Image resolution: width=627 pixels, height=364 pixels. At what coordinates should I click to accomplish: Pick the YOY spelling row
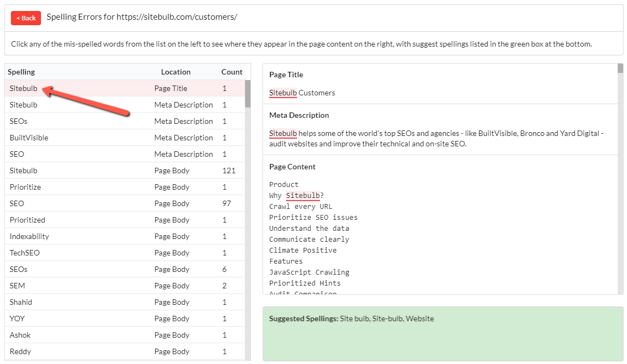tap(125, 318)
